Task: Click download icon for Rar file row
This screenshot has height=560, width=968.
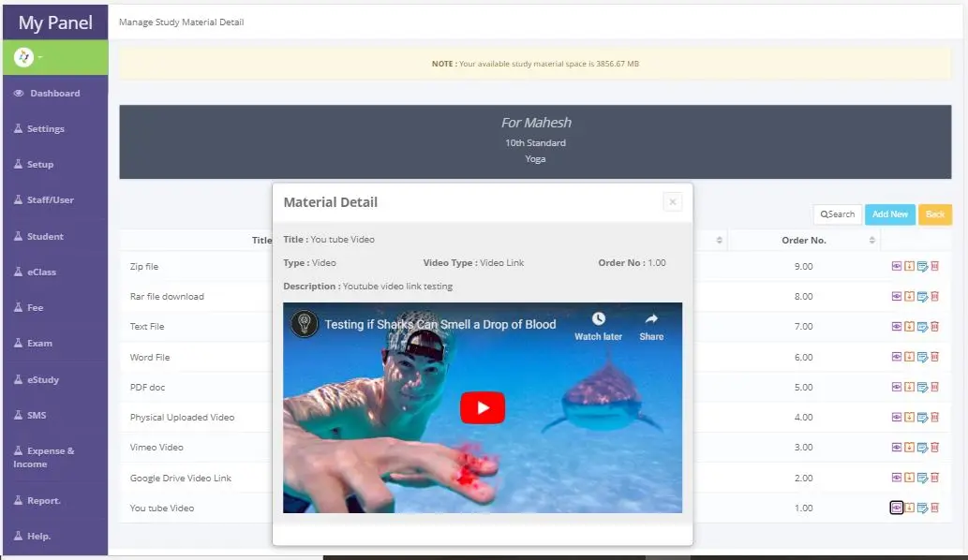Action: 909,297
